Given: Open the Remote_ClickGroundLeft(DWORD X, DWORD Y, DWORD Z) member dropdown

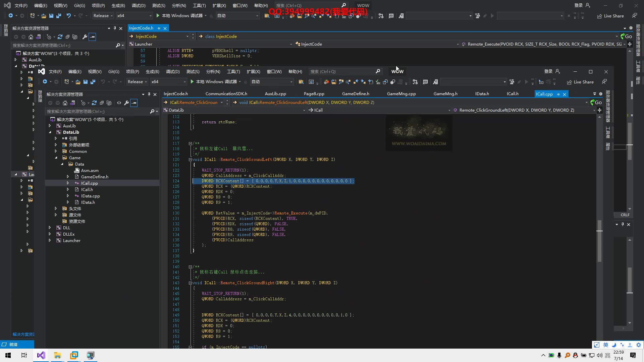Looking at the screenshot, I should pyautogui.click(x=523, y=110).
